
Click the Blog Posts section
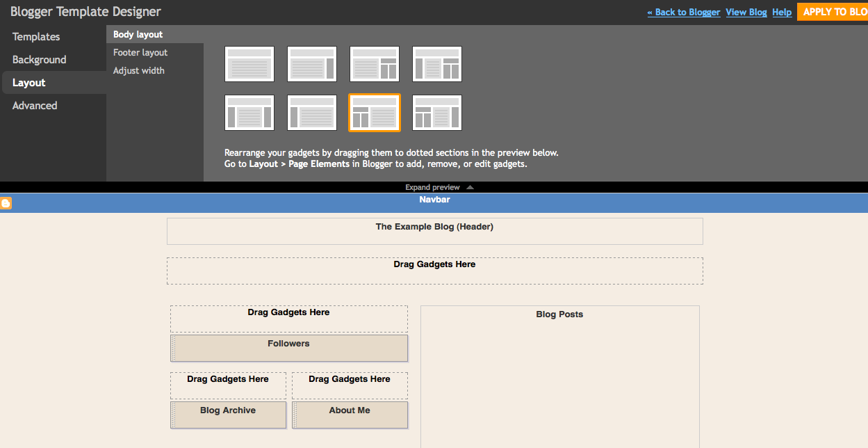tap(560, 376)
